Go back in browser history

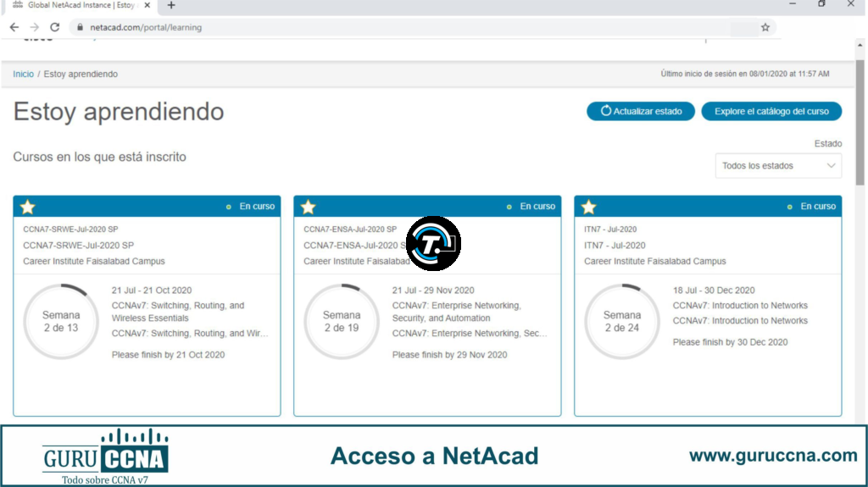click(14, 27)
